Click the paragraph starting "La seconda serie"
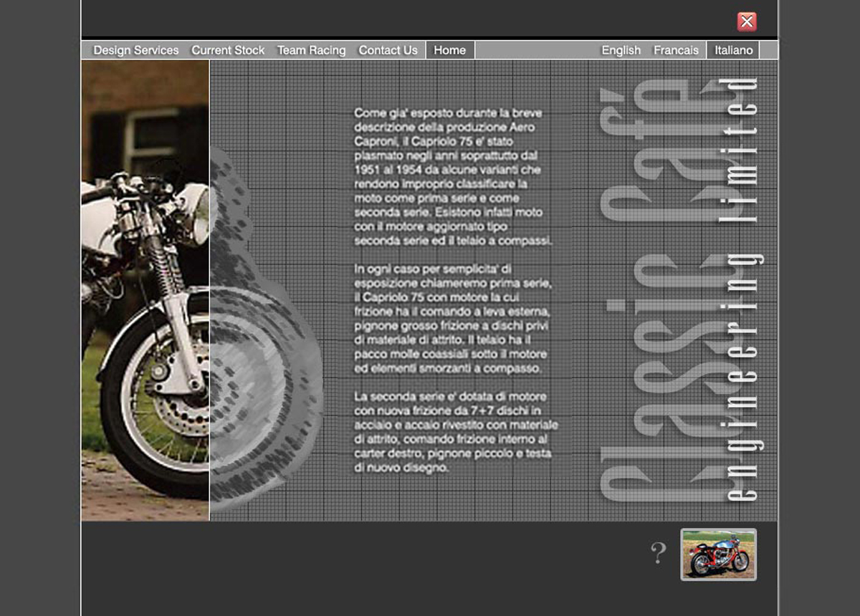This screenshot has width=860, height=616. point(456,431)
